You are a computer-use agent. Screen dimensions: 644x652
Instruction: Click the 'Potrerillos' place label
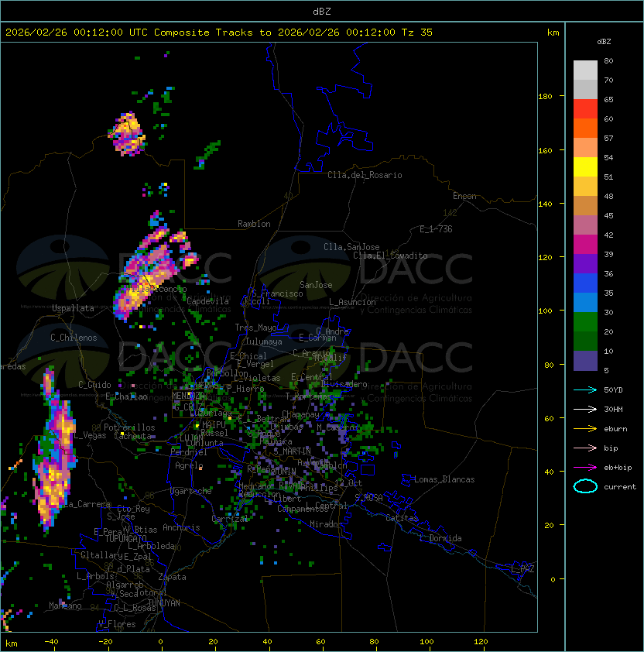pyautogui.click(x=129, y=427)
